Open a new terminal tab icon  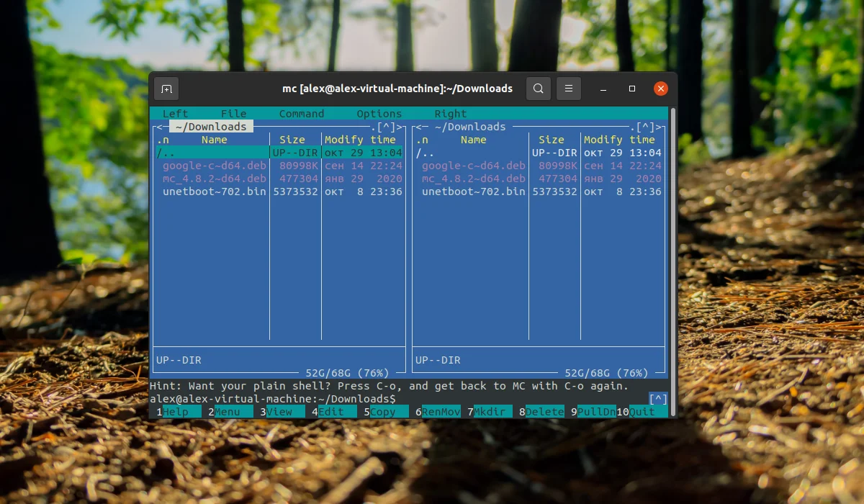pyautogui.click(x=166, y=89)
